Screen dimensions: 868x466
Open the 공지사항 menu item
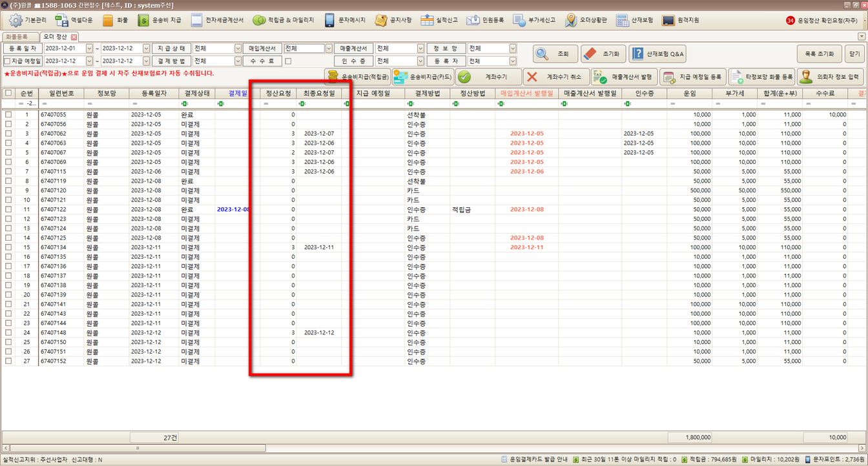click(393, 20)
